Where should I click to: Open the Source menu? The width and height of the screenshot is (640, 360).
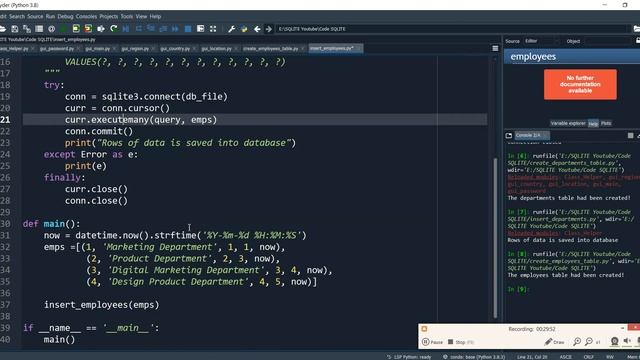point(35,16)
